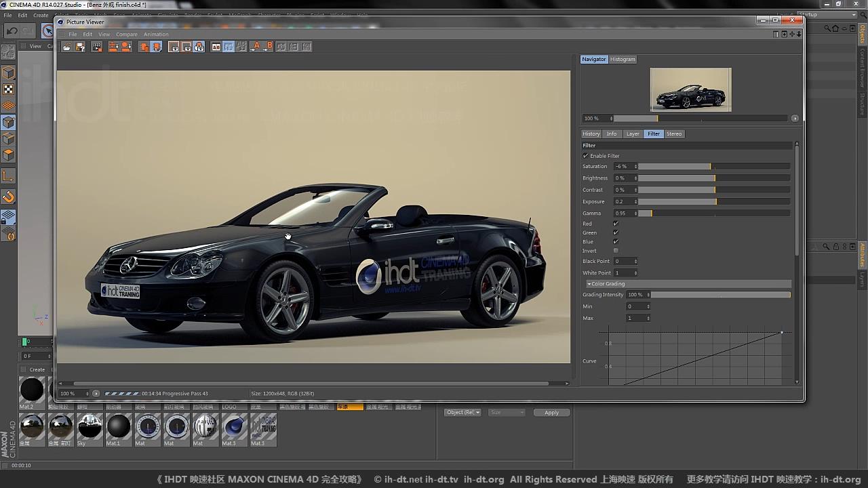The width and height of the screenshot is (868, 488).
Task: Uncheck the Green channel checkbox
Action: [616, 232]
